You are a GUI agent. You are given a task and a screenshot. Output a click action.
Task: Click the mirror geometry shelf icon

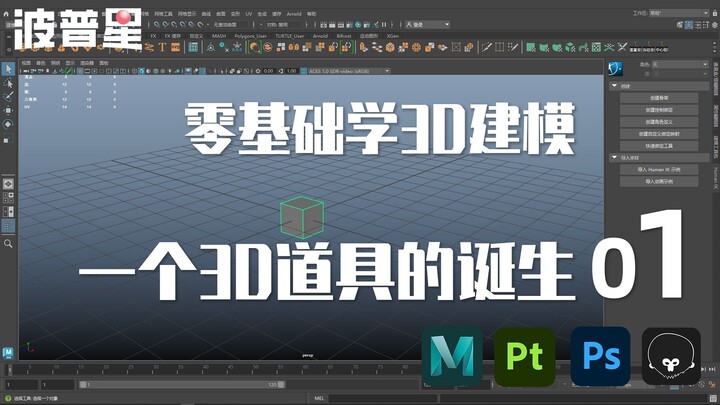tap(294, 47)
